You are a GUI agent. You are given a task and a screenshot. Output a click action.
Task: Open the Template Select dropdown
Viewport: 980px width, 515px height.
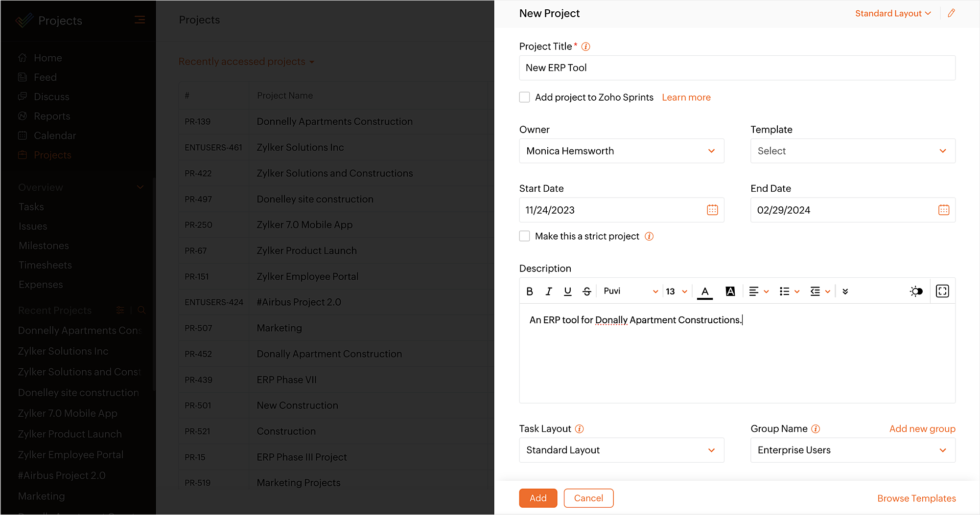point(853,151)
